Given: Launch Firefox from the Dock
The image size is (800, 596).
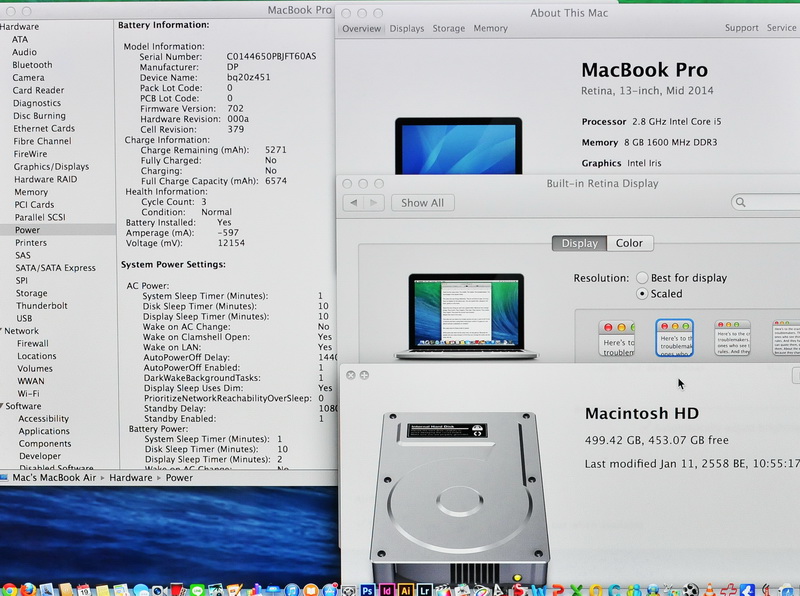Looking at the screenshot, I should pyautogui.click(x=29, y=590).
